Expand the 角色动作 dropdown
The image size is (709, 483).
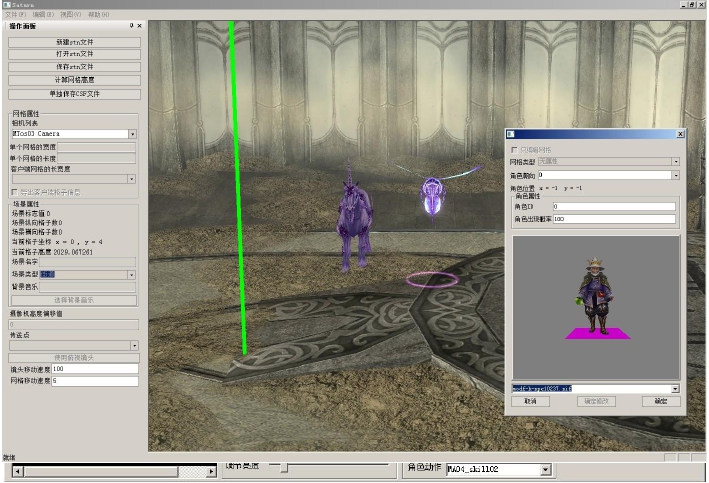[x=546, y=469]
